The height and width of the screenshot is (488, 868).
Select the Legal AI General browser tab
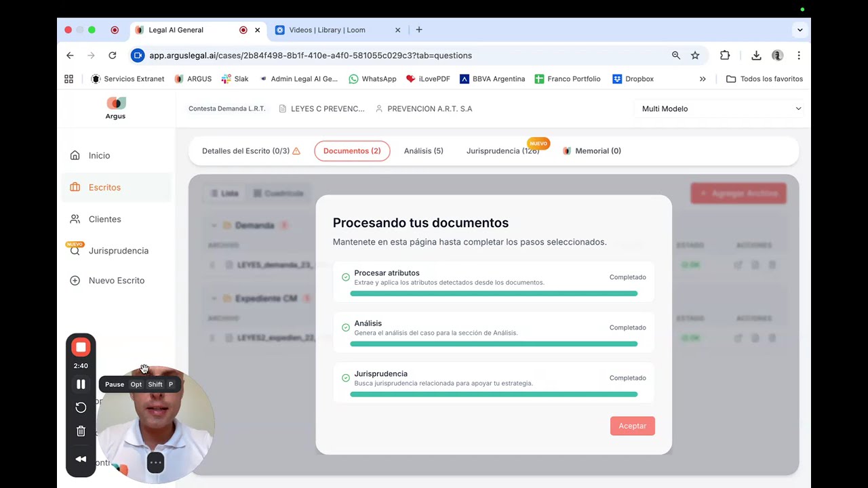point(176,30)
